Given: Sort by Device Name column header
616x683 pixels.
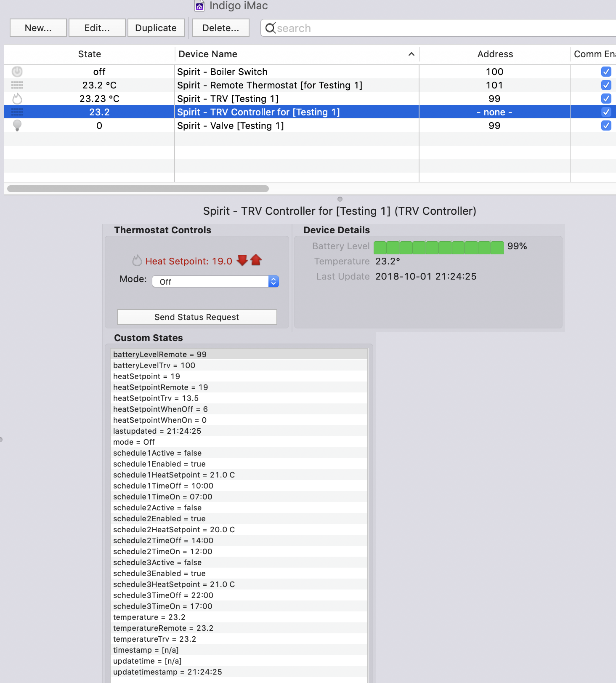Looking at the screenshot, I should point(297,54).
